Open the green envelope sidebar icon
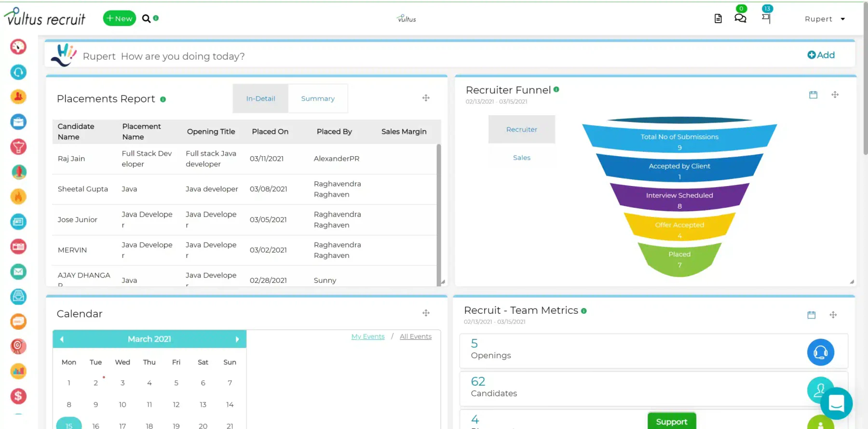This screenshot has width=868, height=429. pos(18,271)
